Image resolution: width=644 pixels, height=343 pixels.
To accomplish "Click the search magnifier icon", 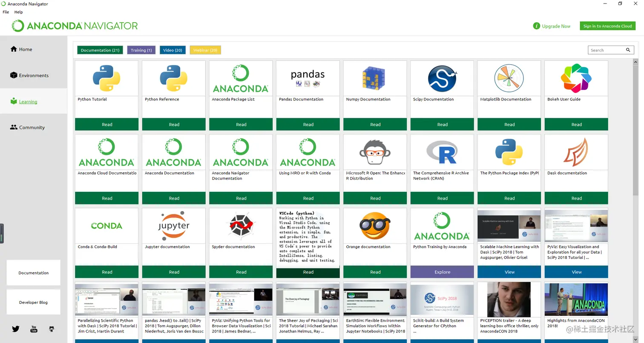I will coord(628,50).
